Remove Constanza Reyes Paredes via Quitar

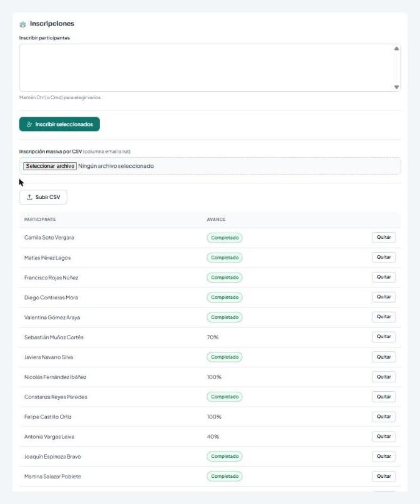pyautogui.click(x=384, y=397)
